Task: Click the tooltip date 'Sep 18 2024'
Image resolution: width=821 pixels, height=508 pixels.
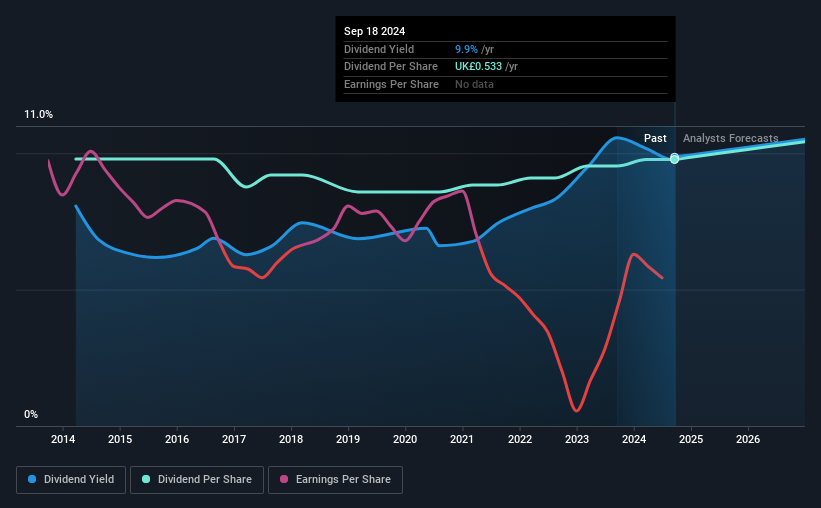Action: [x=374, y=31]
